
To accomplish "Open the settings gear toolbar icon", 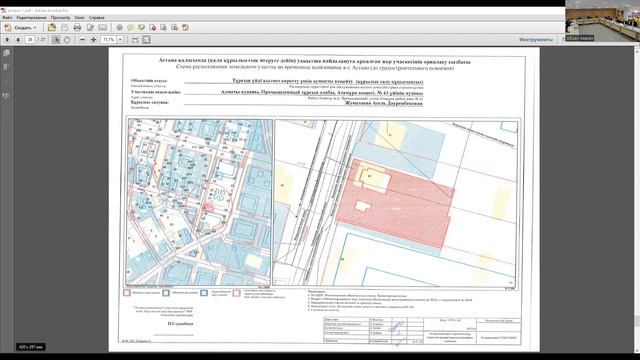I will click(x=119, y=27).
